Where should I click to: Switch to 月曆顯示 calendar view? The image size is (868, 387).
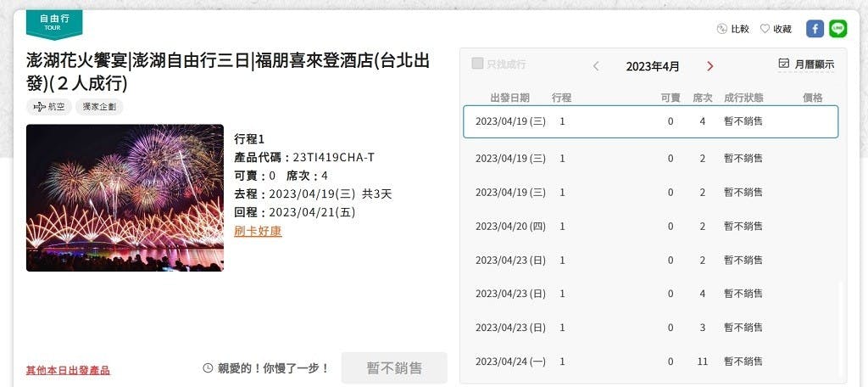806,64
